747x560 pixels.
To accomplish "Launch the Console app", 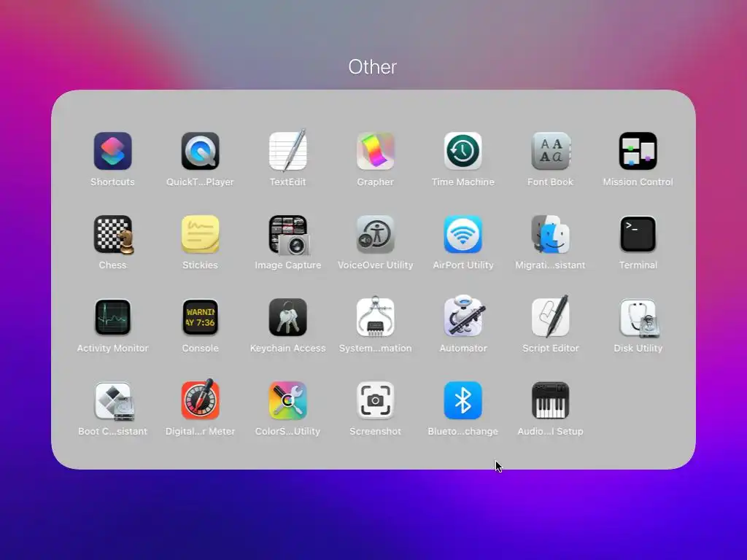I will pos(200,317).
